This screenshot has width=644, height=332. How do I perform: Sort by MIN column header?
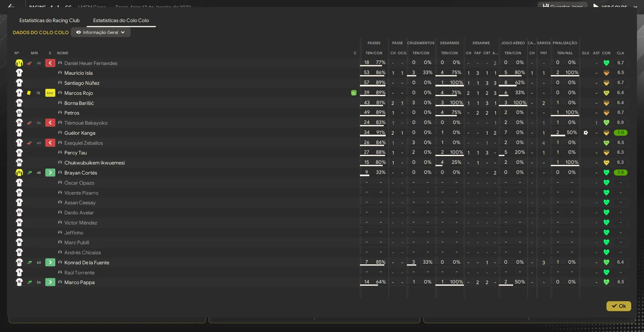coord(34,53)
